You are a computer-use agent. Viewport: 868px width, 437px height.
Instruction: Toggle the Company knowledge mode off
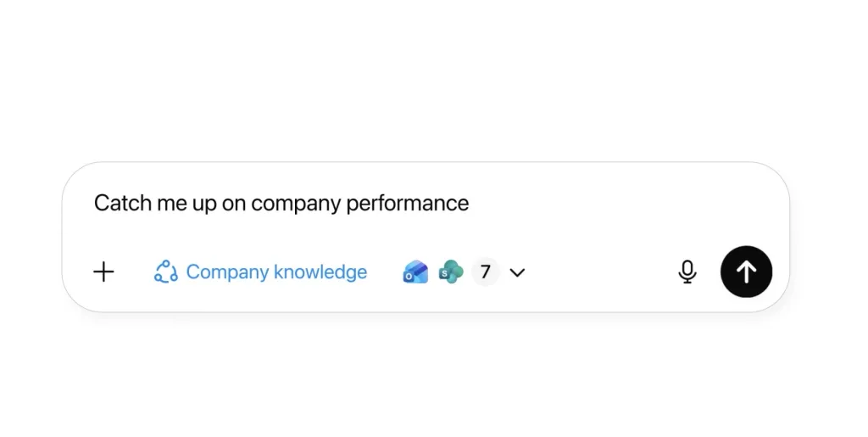pos(260,272)
